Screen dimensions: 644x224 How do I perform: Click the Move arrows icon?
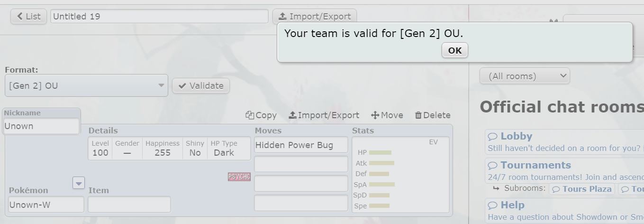375,115
